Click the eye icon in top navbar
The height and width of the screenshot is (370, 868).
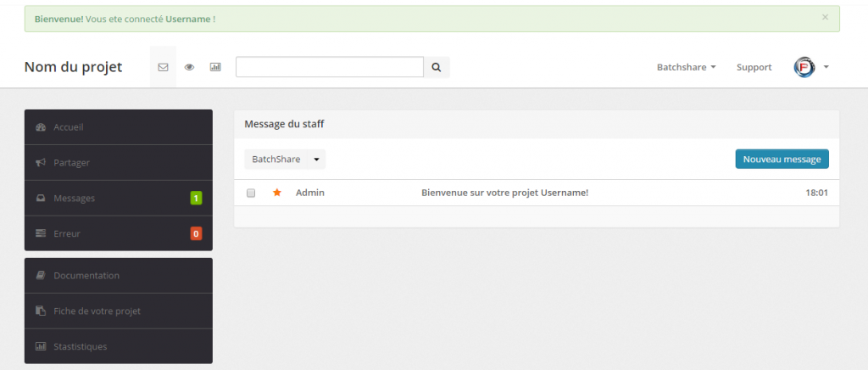tap(189, 67)
